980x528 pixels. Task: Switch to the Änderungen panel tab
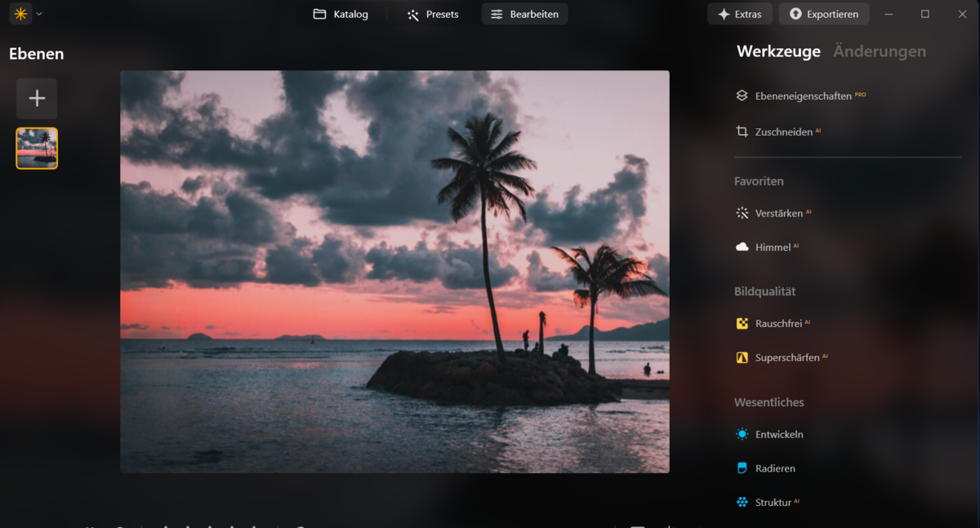(880, 51)
